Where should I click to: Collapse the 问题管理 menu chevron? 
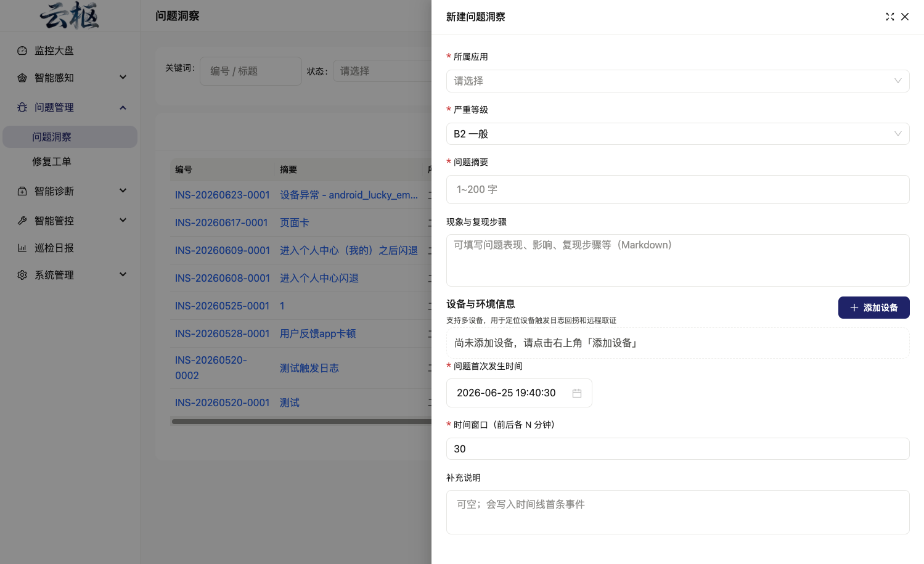(x=123, y=107)
